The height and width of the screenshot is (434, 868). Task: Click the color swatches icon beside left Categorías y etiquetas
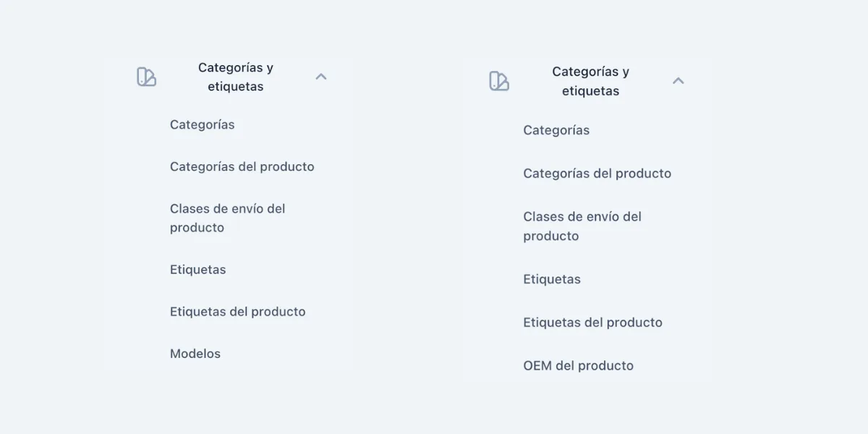coord(145,76)
